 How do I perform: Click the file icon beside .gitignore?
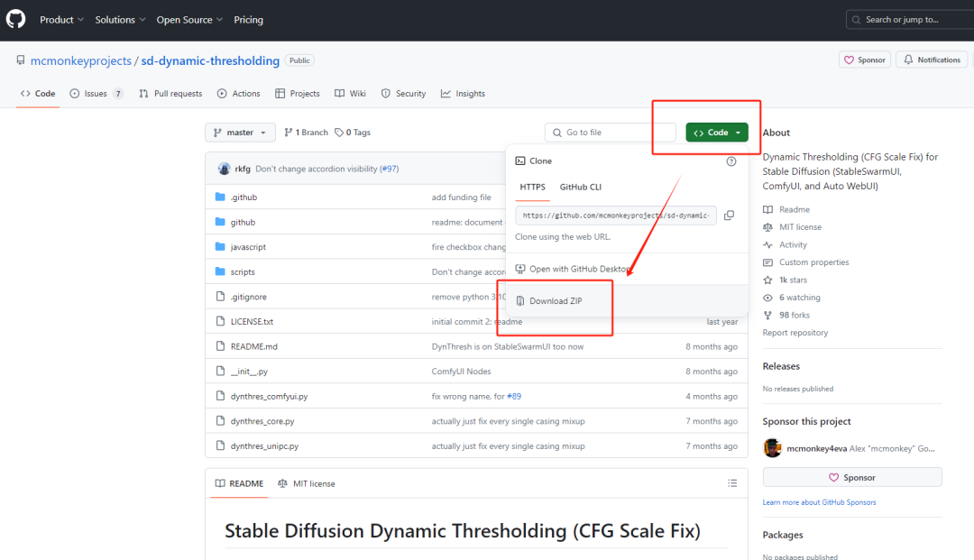click(x=220, y=296)
